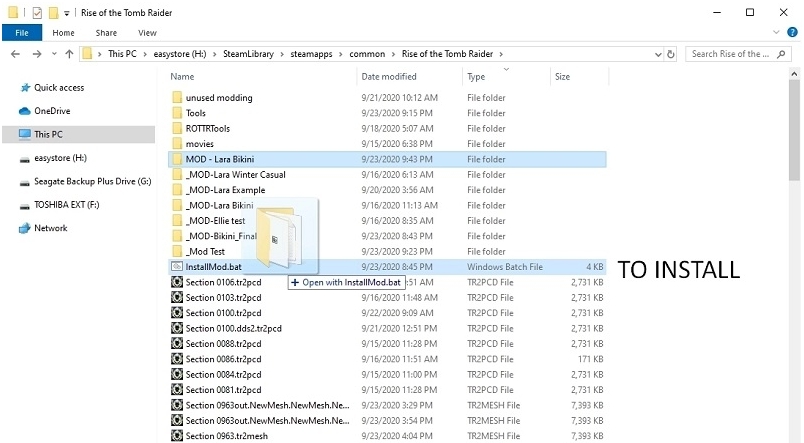The height and width of the screenshot is (443, 804).
Task: Click the scrollbar up arrow
Action: click(794, 74)
